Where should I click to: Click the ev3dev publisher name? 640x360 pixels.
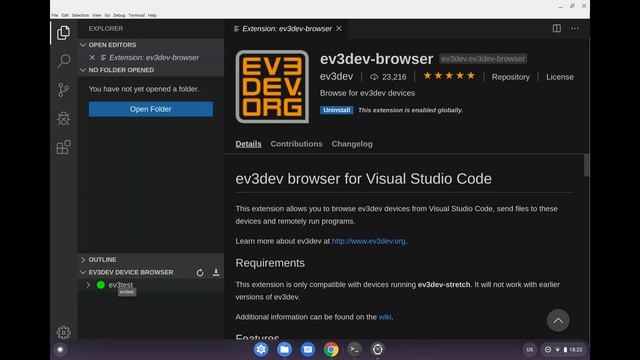tap(336, 76)
